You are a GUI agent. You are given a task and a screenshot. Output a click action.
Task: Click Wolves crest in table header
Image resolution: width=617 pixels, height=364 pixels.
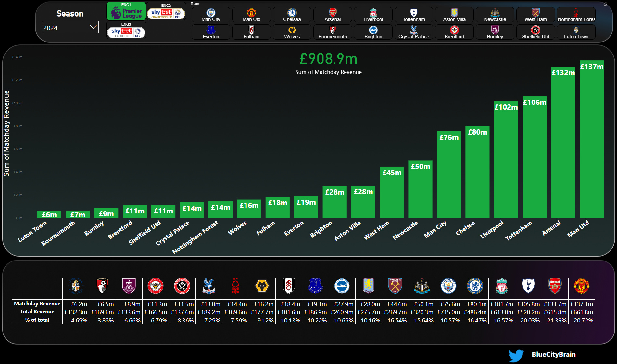(x=262, y=286)
